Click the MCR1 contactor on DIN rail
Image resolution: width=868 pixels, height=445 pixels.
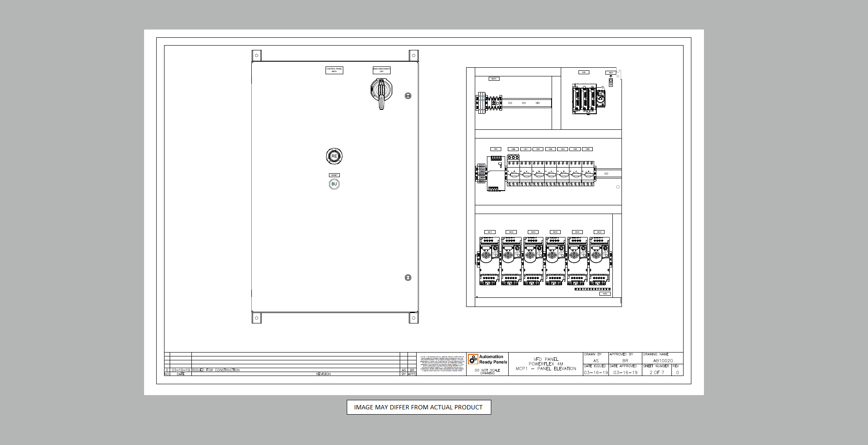(x=490, y=103)
